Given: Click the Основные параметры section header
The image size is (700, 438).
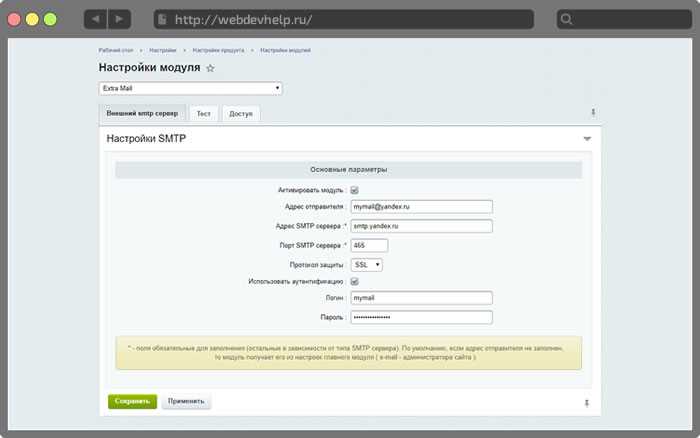Looking at the screenshot, I should pos(349,170).
